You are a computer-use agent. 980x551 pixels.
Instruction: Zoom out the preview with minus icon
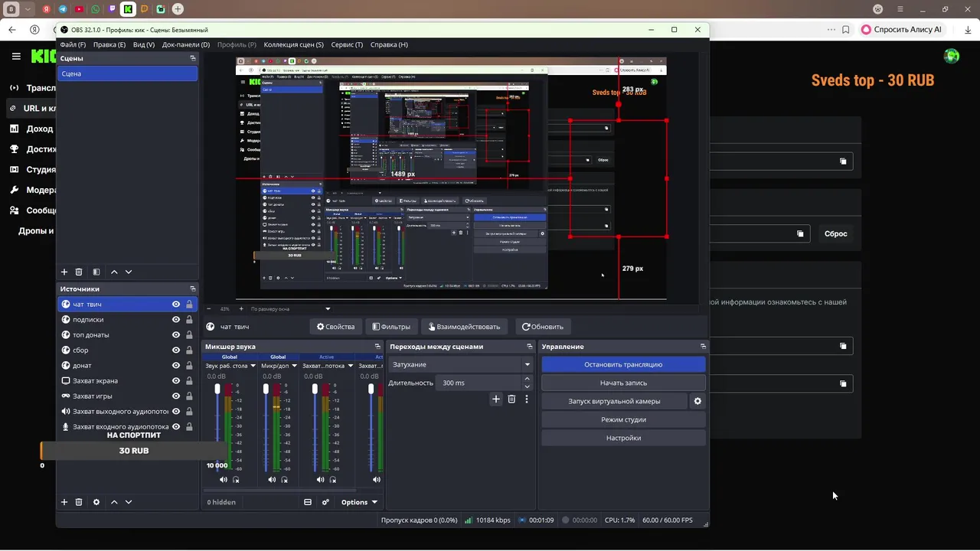(210, 309)
